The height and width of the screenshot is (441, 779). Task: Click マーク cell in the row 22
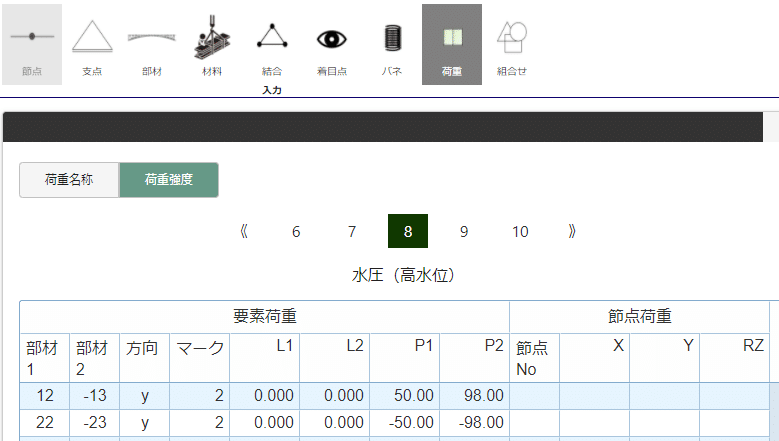[x=200, y=423]
